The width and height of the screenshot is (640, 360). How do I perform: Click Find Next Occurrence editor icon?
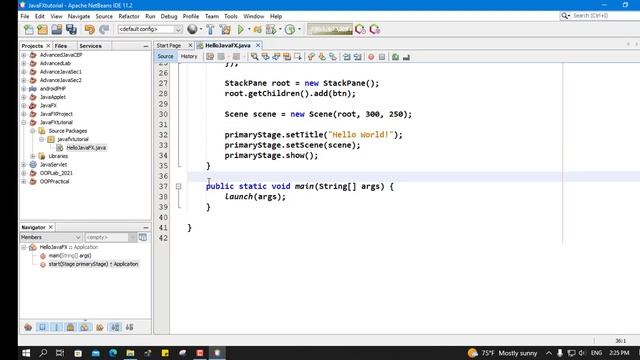click(x=276, y=57)
